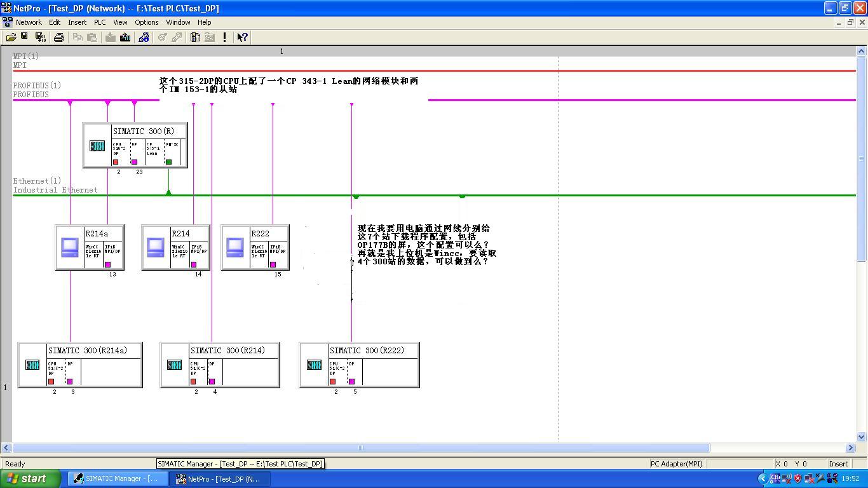Screen dimensions: 868x488
Task: Click the Paste toolbar icon
Action: [92, 37]
